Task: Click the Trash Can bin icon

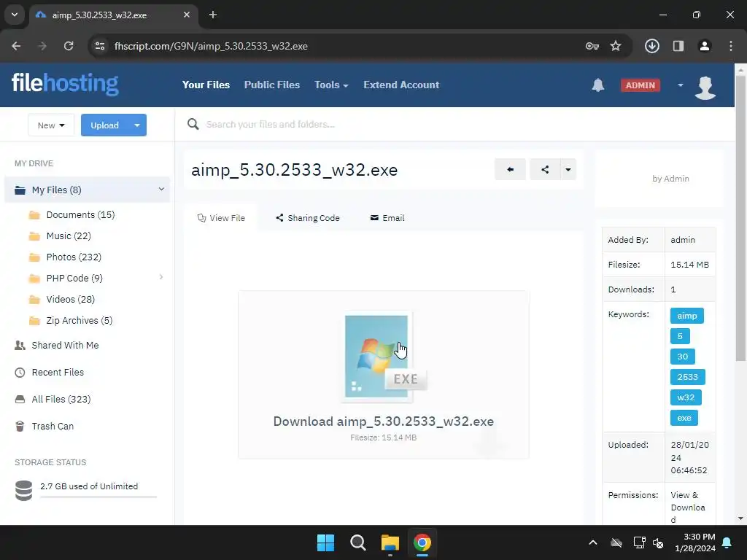Action: (20, 426)
